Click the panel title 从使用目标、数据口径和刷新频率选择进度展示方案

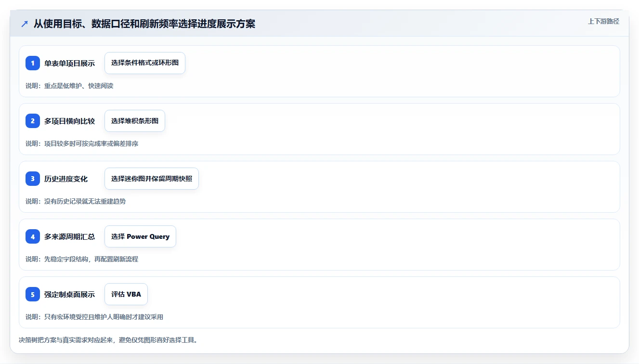(144, 24)
